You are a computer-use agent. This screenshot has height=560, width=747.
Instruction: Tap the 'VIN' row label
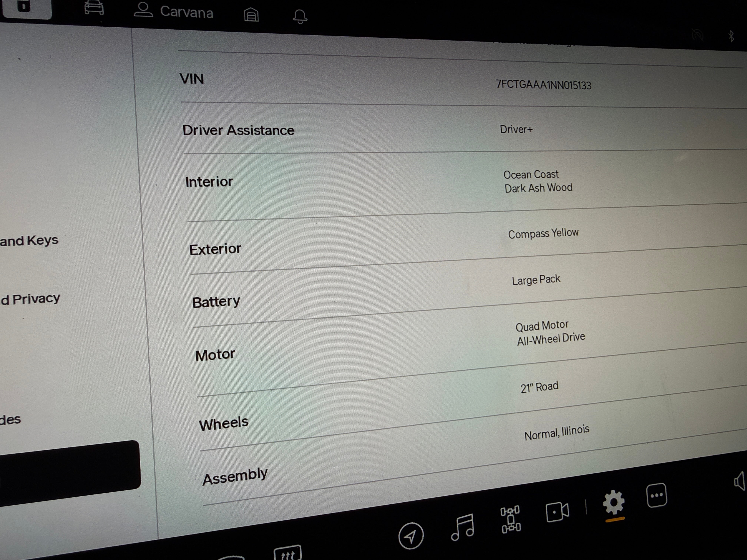pyautogui.click(x=192, y=79)
